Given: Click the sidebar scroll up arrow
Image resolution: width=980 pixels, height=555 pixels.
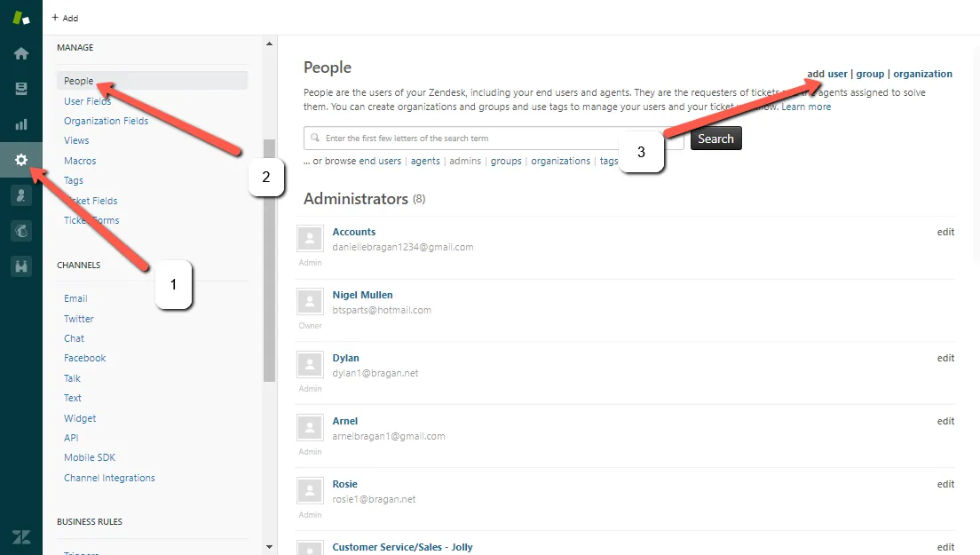Looking at the screenshot, I should point(269,44).
